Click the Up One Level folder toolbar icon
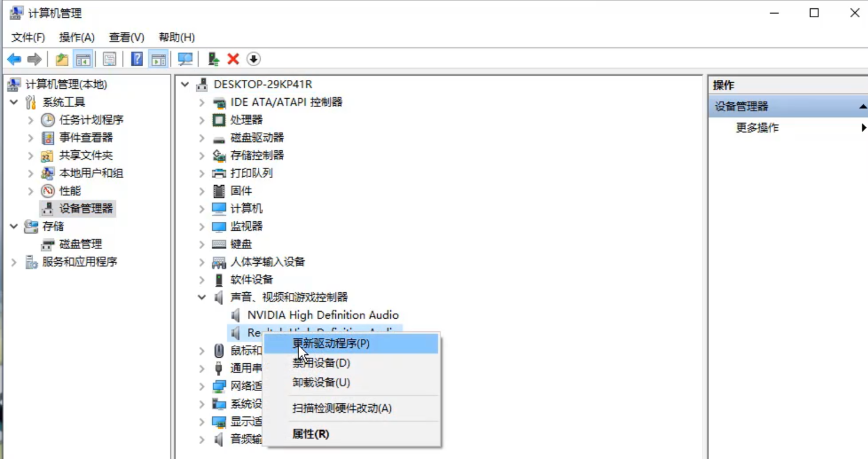868x459 pixels. coord(61,59)
